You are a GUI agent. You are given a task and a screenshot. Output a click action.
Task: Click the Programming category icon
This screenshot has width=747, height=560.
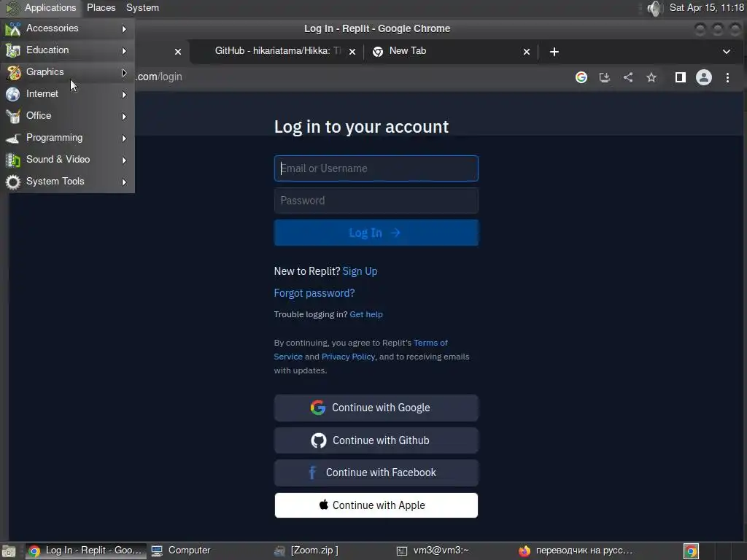[x=13, y=138]
